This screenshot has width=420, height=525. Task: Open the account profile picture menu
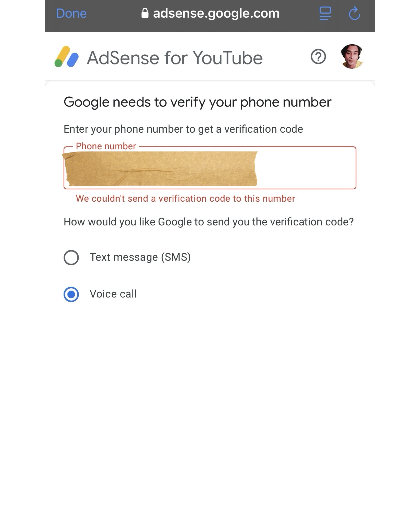352,57
